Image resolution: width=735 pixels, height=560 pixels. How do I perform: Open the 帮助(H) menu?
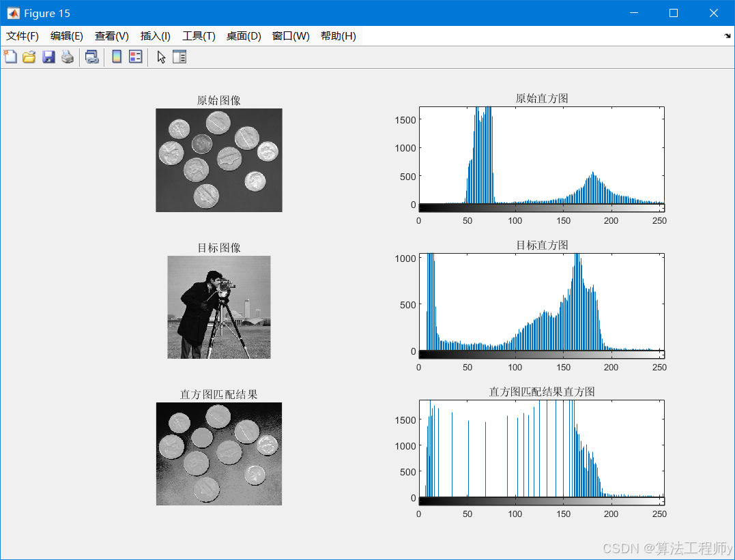coord(338,35)
